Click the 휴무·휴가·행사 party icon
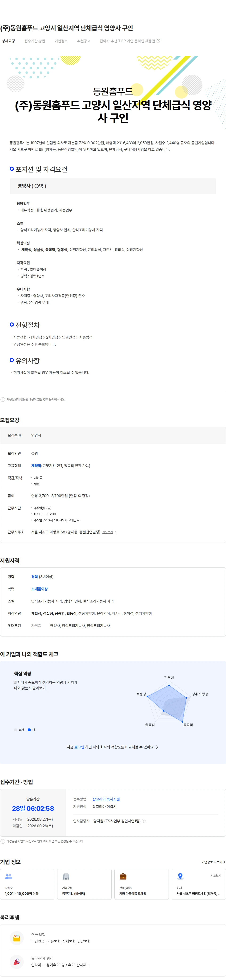The height and width of the screenshot is (980, 226). (17, 961)
